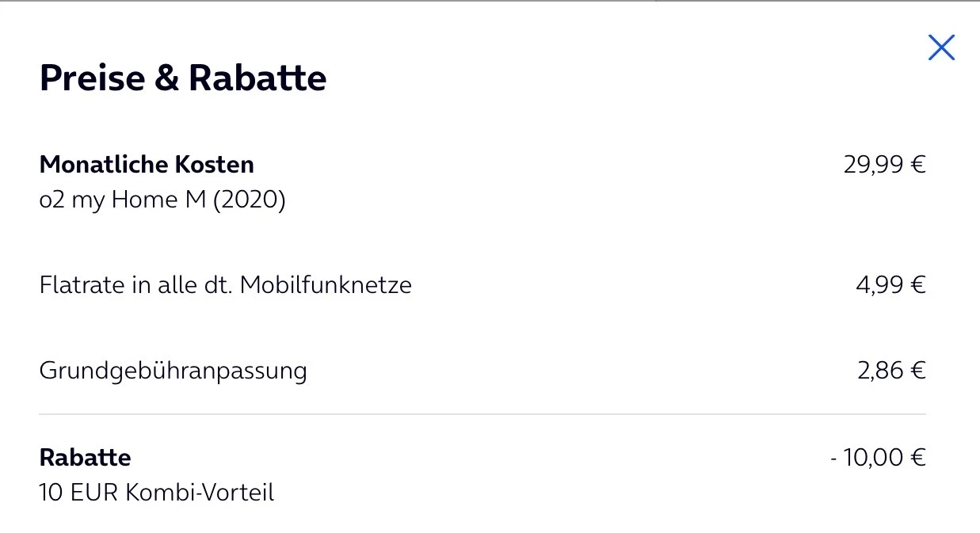The height and width of the screenshot is (533, 980).
Task: Click the bold Rabatte section label
Action: pyautogui.click(x=85, y=458)
